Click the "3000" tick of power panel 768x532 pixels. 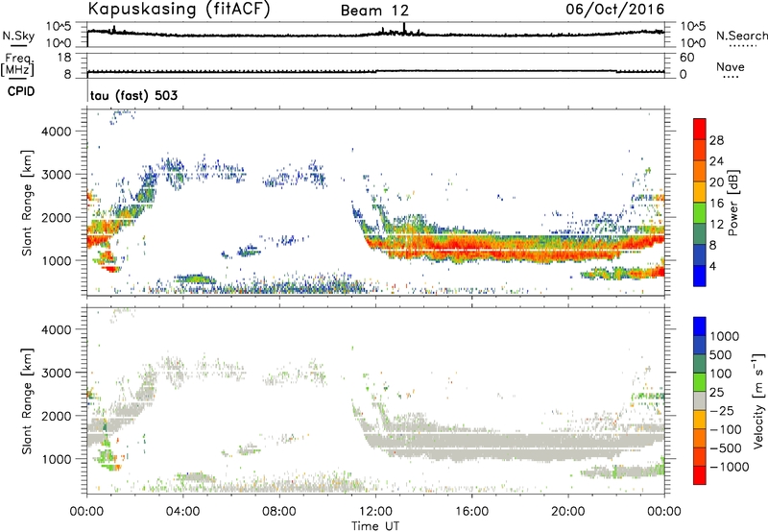57,175
